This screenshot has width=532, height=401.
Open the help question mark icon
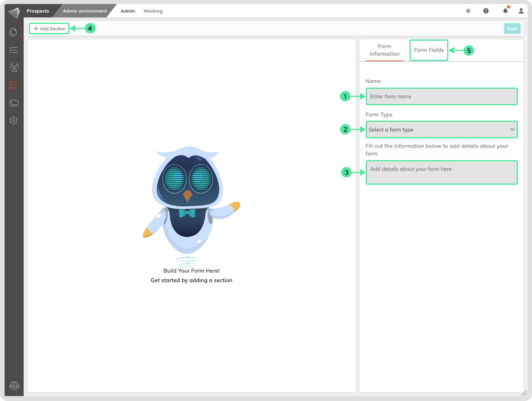(486, 11)
